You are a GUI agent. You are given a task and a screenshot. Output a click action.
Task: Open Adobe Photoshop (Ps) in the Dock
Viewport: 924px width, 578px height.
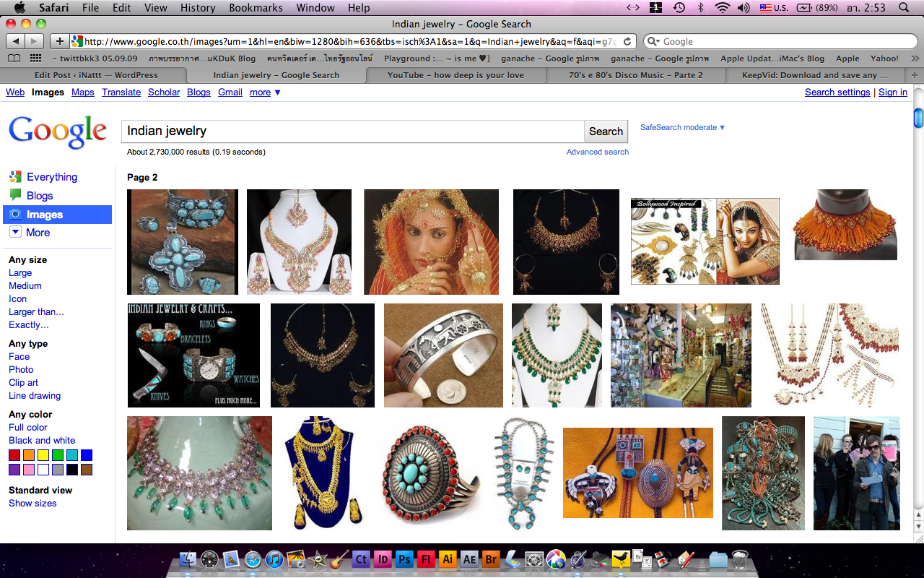coord(404,558)
